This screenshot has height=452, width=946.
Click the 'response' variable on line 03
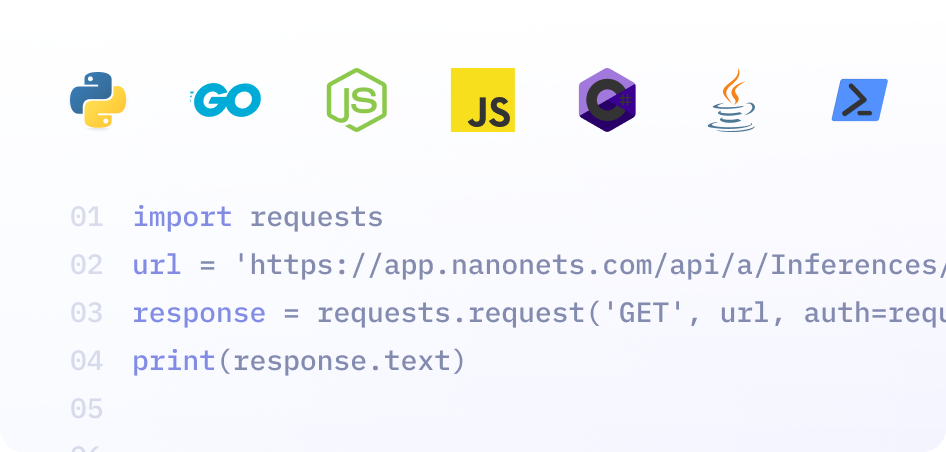point(199,313)
